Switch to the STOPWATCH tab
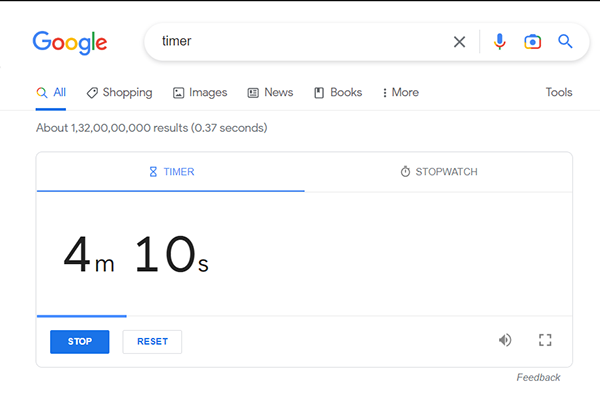Viewport: 600px width, 394px height. [439, 172]
